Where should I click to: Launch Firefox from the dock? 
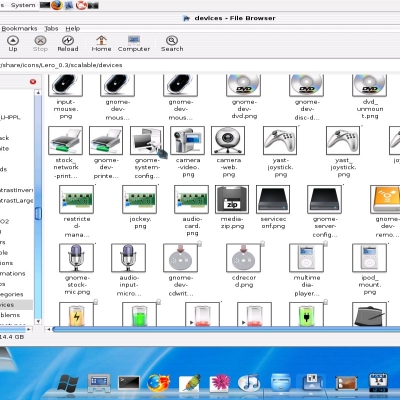click(159, 383)
